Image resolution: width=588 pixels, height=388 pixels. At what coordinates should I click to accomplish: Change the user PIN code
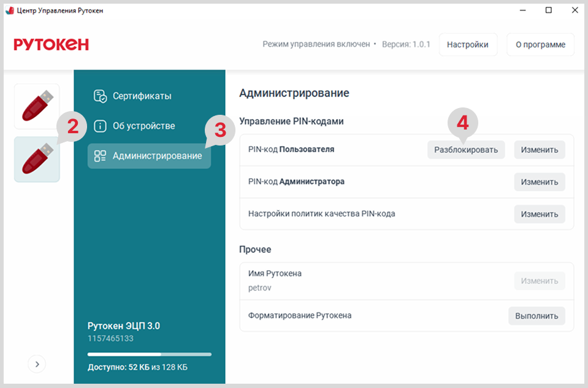point(539,150)
